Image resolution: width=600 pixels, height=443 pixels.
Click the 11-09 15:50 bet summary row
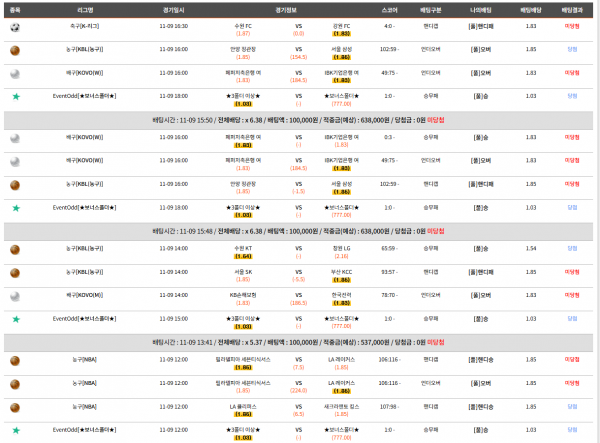point(300,118)
